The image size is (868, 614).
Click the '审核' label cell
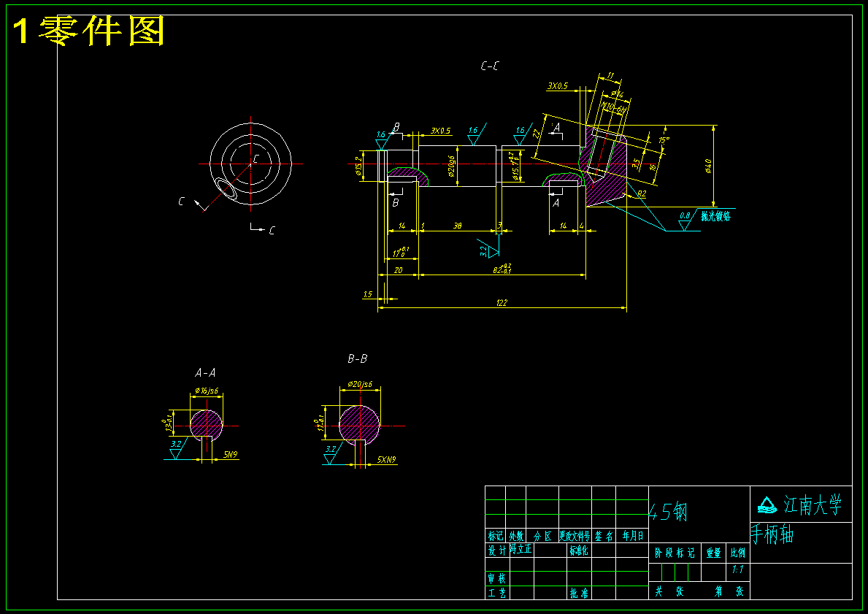coord(496,578)
